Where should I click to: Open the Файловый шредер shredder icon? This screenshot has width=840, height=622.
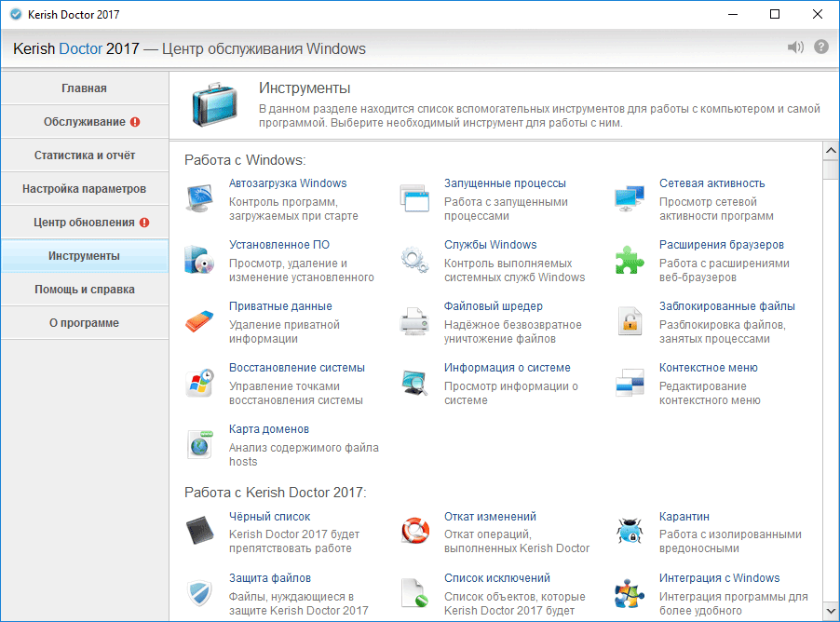click(415, 321)
